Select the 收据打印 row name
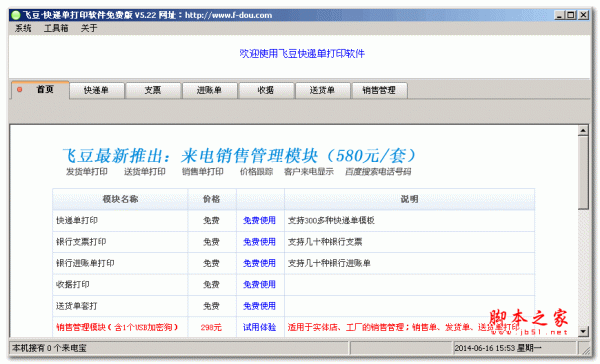Image resolution: width=600 pixels, height=364 pixels. [x=73, y=284]
